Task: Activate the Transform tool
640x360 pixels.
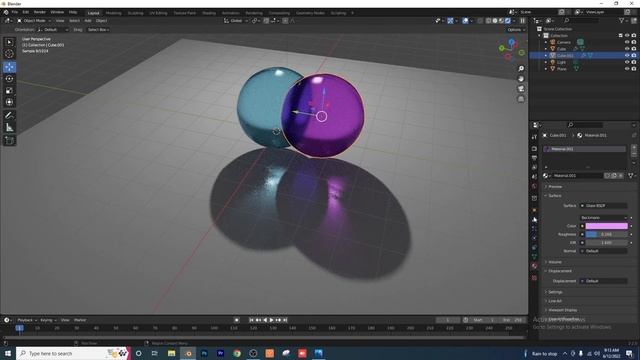Action: [x=9, y=102]
